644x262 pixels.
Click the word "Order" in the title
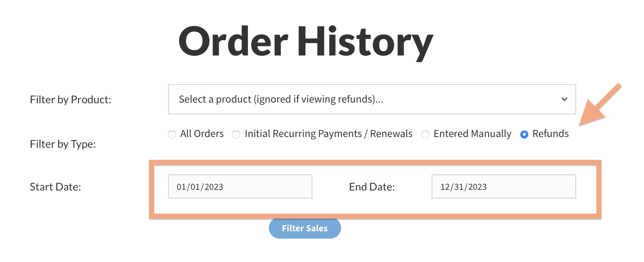[x=233, y=42]
